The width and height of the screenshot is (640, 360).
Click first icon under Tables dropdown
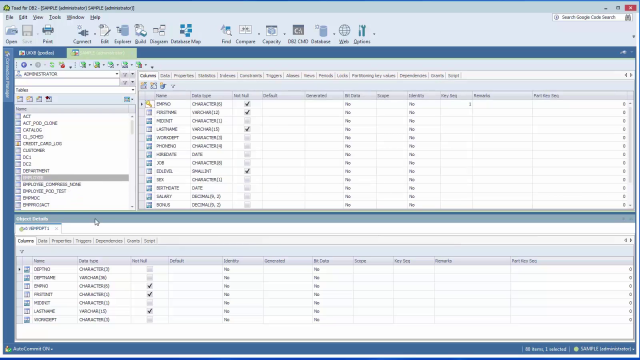coord(20,99)
